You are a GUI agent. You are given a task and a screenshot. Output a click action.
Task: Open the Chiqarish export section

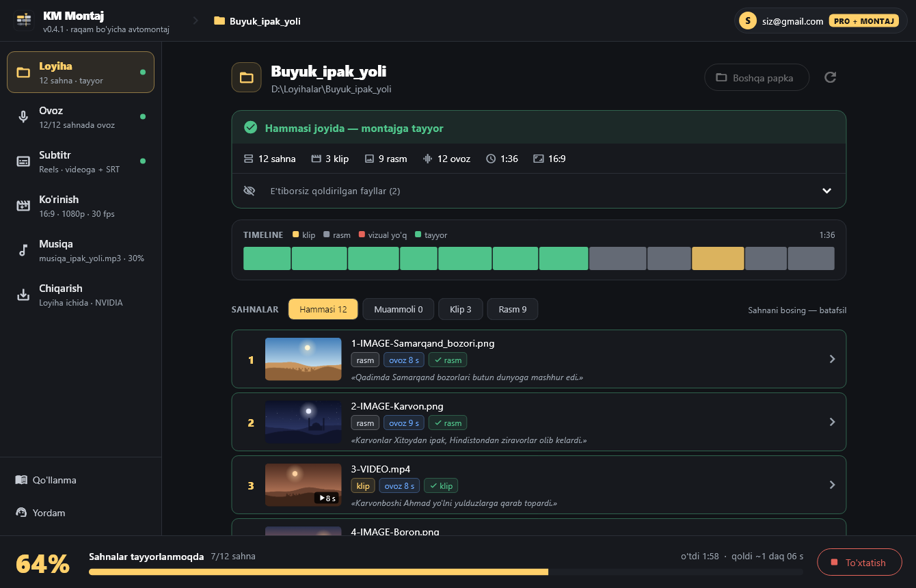tap(81, 295)
